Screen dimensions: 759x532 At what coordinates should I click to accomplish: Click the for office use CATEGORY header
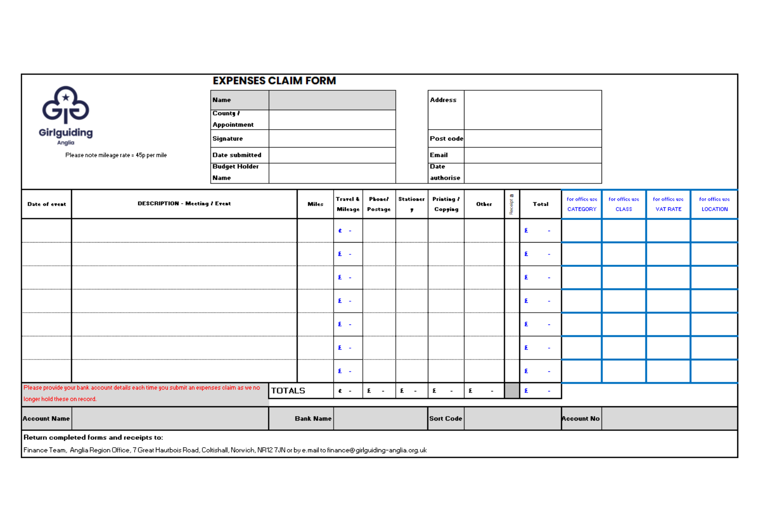pos(581,204)
